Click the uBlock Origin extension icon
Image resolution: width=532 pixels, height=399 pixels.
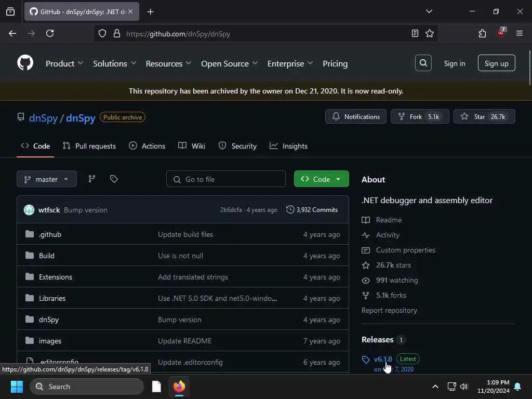[x=501, y=33]
